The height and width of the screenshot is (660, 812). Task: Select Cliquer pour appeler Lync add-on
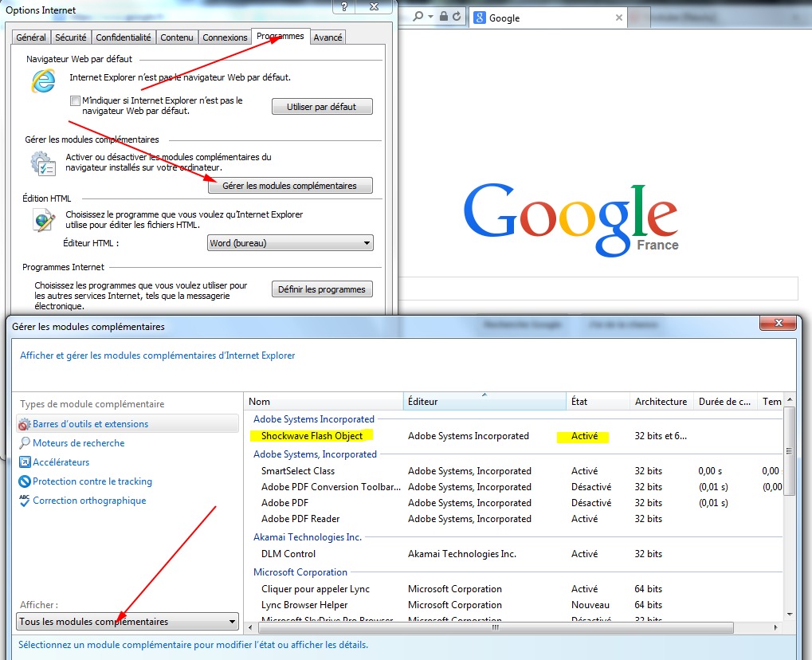point(316,589)
